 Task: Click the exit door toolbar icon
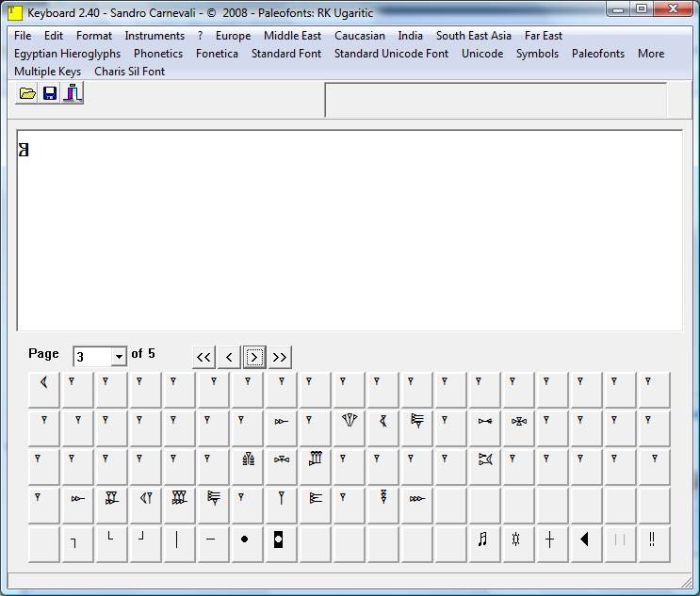click(73, 93)
